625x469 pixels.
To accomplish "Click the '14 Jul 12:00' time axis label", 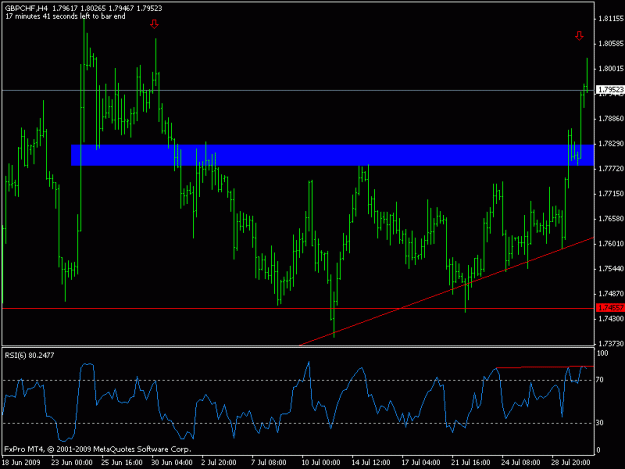I will point(371,462).
